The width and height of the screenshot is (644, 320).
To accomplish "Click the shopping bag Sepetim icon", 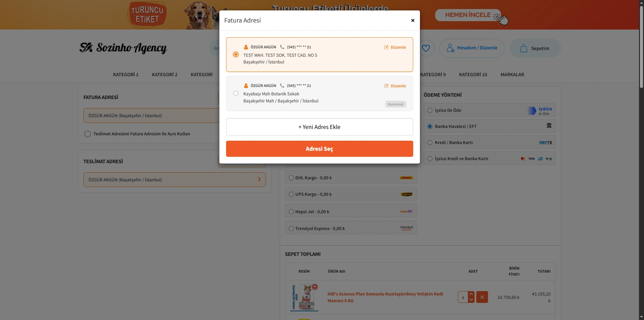I will pyautogui.click(x=523, y=48).
